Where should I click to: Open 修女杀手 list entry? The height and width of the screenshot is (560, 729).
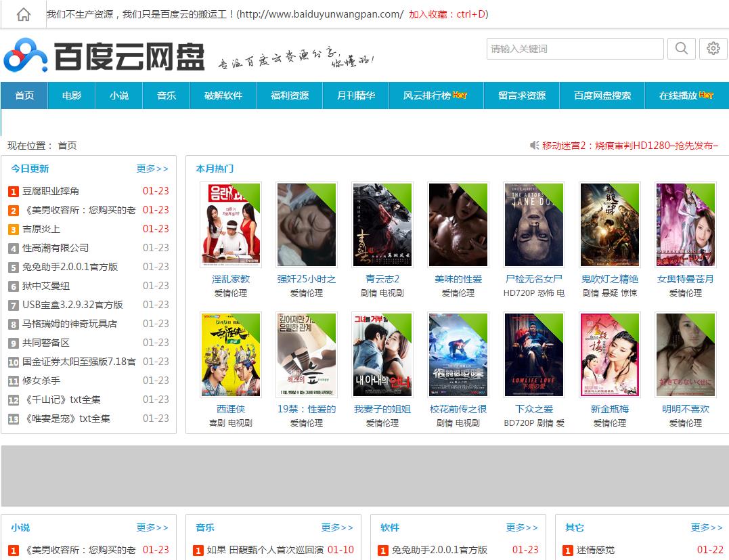click(x=41, y=381)
